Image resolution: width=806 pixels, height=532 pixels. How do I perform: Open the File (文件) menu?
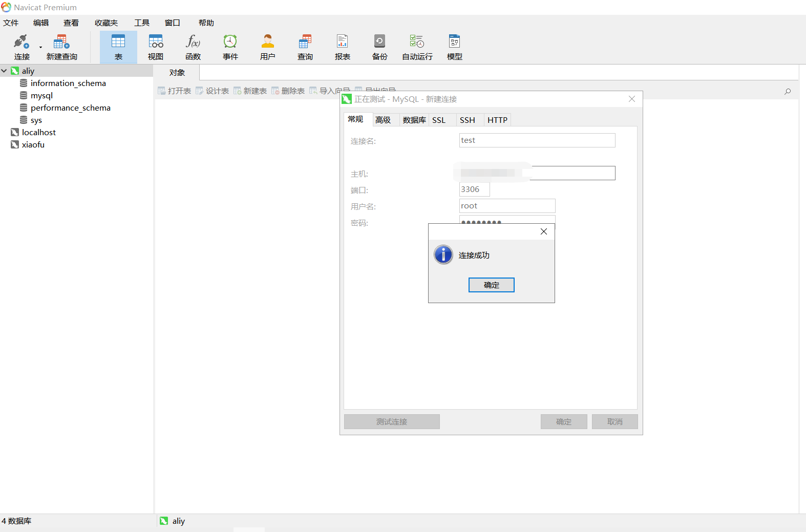pos(11,23)
